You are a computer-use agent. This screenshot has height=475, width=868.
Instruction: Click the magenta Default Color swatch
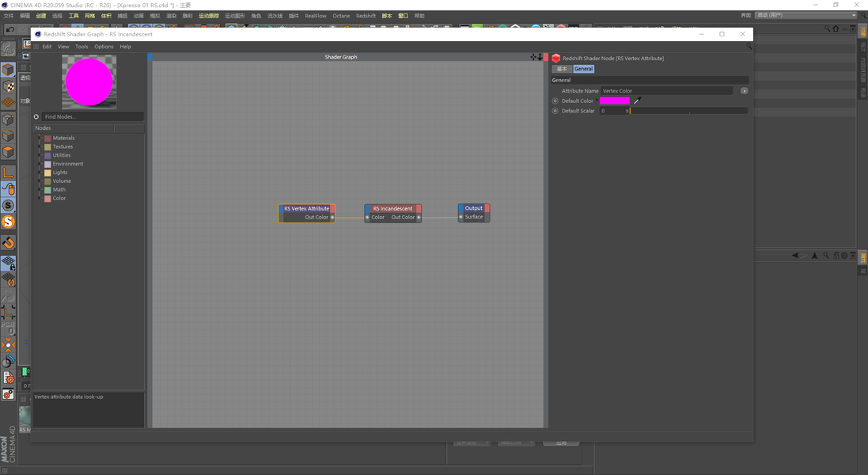pyautogui.click(x=615, y=101)
